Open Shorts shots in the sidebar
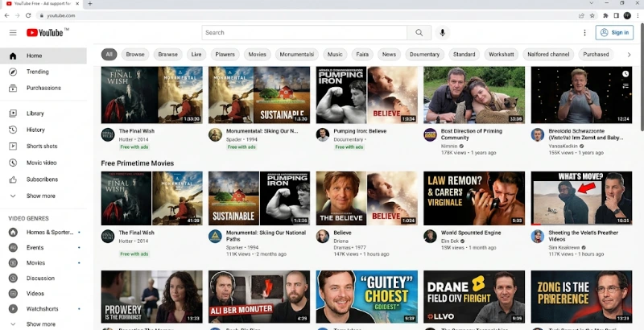644x330 pixels. click(43, 146)
